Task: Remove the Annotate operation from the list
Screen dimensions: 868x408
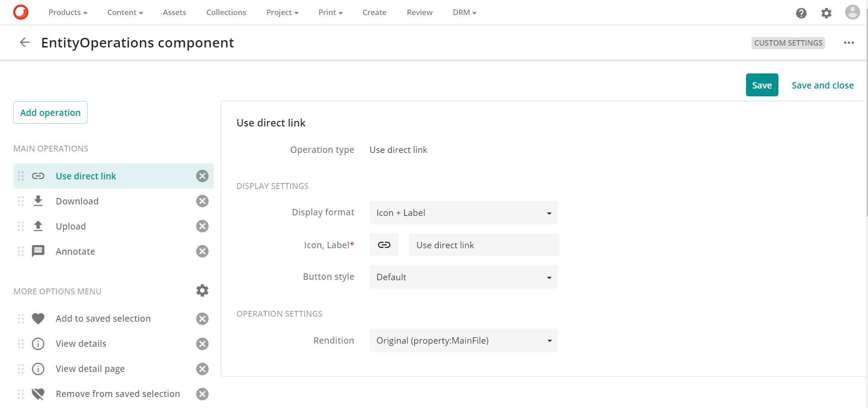Action: tap(202, 251)
